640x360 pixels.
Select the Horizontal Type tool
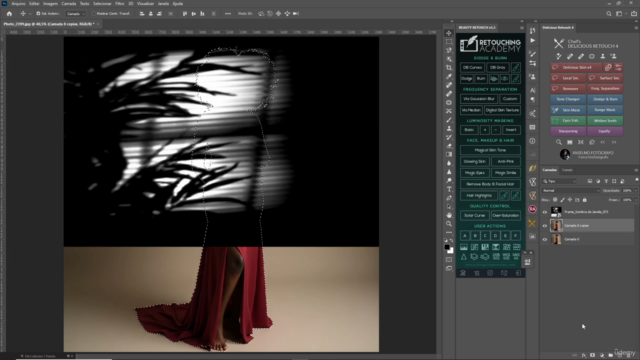click(x=449, y=189)
